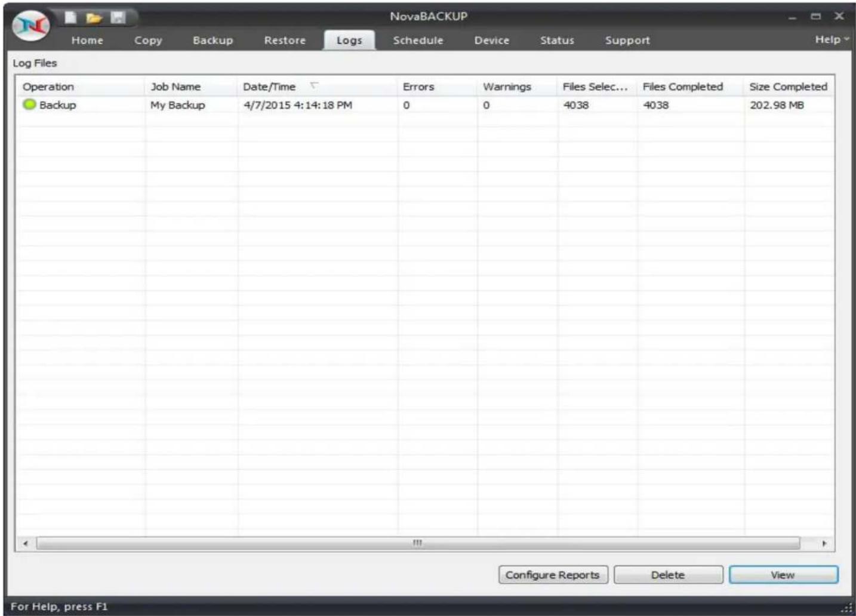Click the NovaBACKUP logo orb button

pyautogui.click(x=31, y=26)
